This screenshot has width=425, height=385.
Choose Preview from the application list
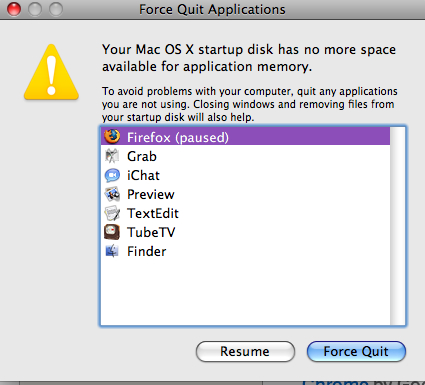tap(245, 194)
